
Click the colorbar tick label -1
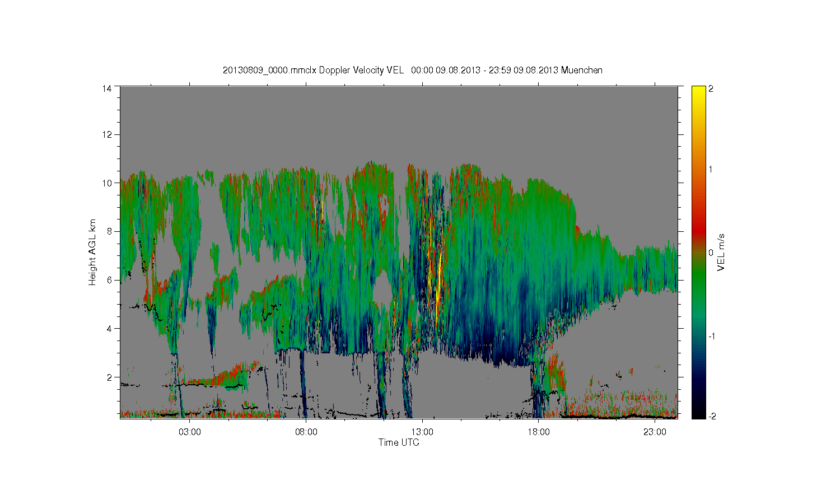point(712,336)
